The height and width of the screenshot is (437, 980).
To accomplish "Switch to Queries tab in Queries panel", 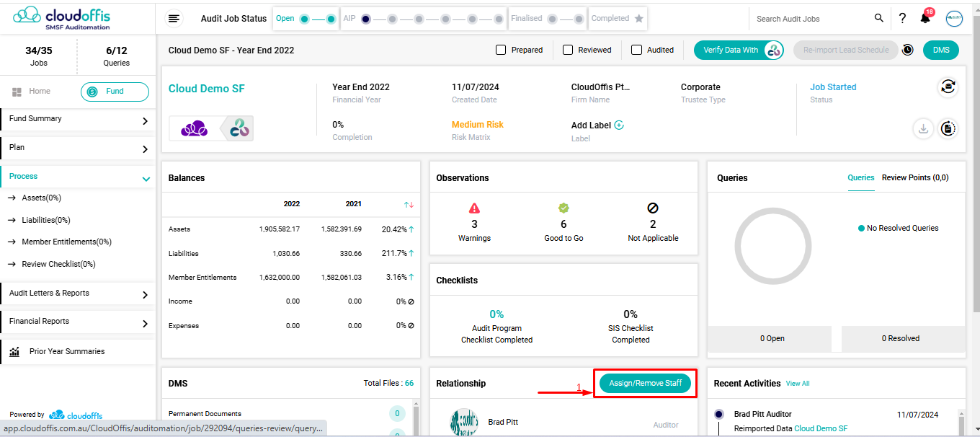I will pyautogui.click(x=861, y=177).
